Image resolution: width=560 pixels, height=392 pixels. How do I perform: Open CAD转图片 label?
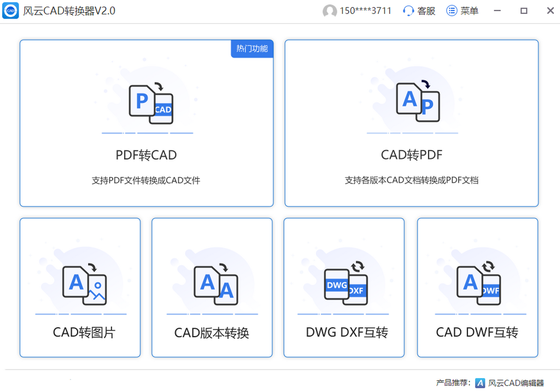point(84,332)
